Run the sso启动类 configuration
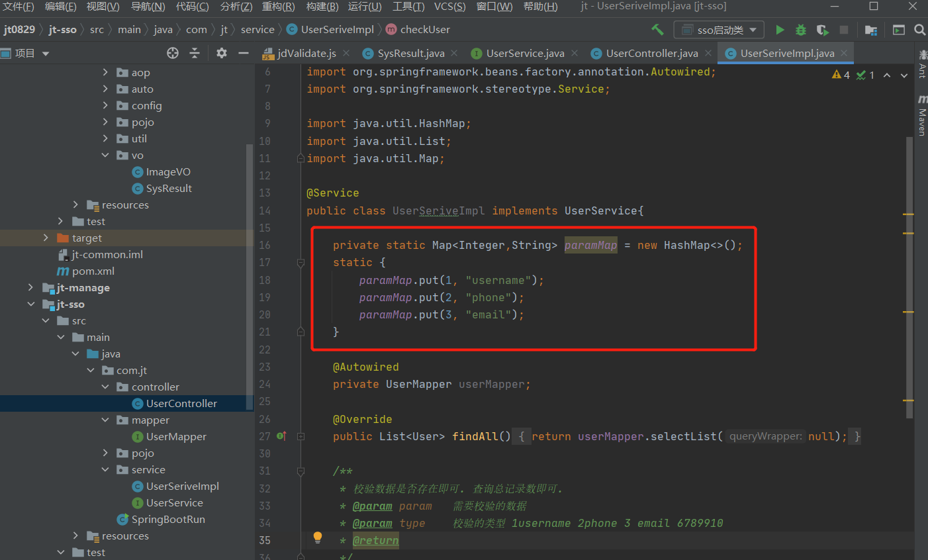Viewport: 928px width, 560px height. (x=780, y=30)
